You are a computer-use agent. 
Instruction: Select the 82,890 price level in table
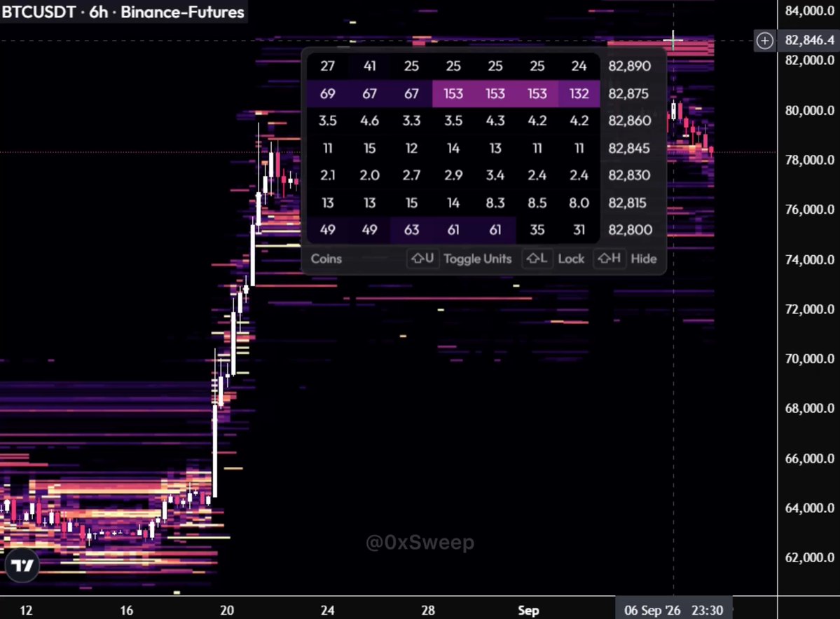point(629,66)
